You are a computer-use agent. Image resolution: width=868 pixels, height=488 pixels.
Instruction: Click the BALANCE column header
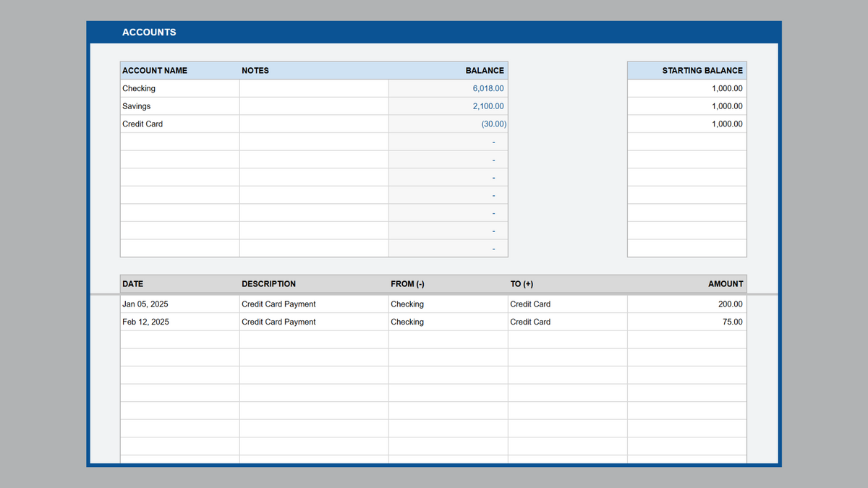[448, 70]
